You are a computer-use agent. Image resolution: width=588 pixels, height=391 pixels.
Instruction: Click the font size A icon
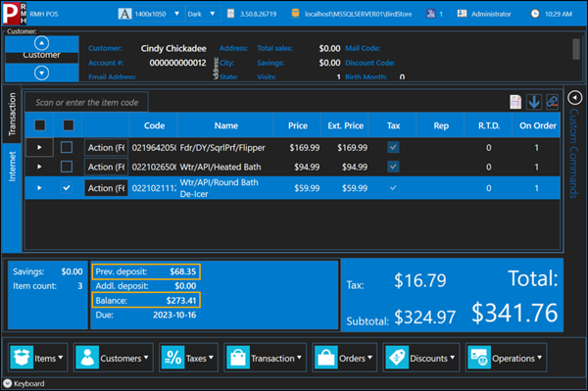[124, 14]
